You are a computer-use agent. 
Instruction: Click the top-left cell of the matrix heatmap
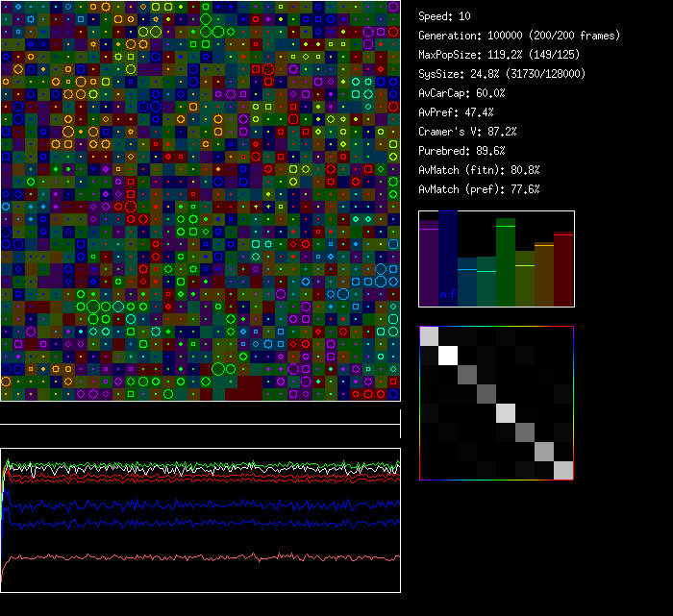coord(429,335)
